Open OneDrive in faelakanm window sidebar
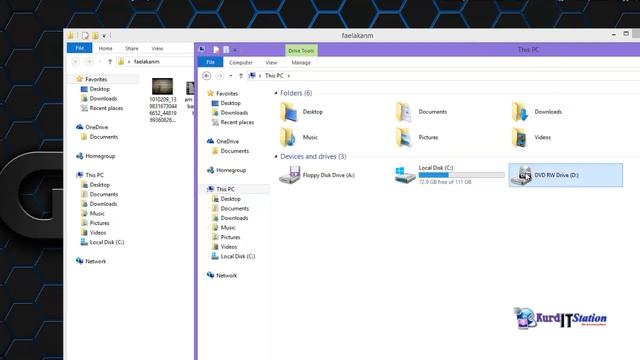 click(92, 127)
